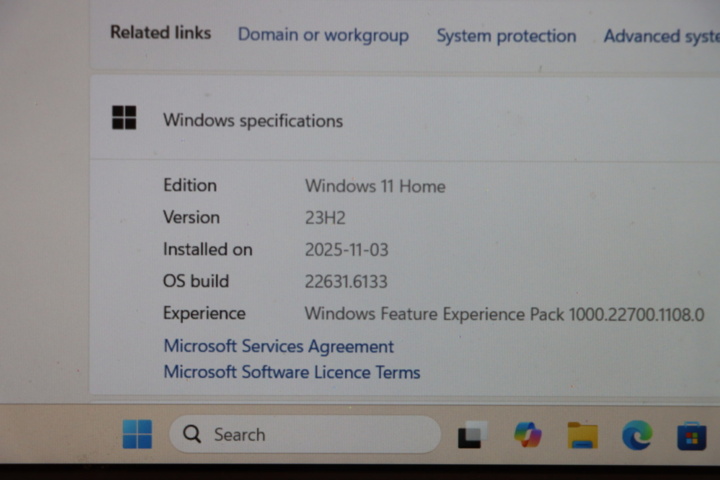Select the Windows Feature Experience Pack value
Viewport: 720px width, 480px height.
(x=504, y=314)
